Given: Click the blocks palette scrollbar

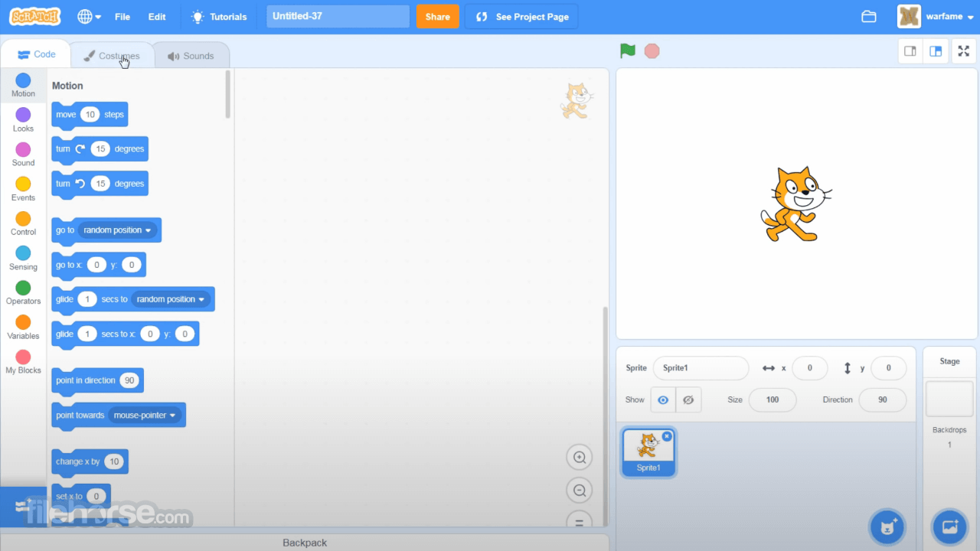Looking at the screenshot, I should point(227,94).
